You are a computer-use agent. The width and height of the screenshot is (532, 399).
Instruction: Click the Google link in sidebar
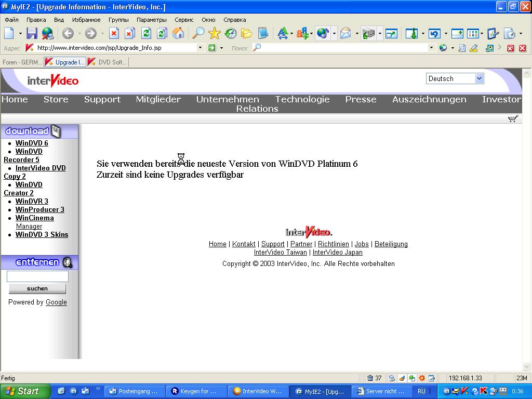click(x=56, y=302)
